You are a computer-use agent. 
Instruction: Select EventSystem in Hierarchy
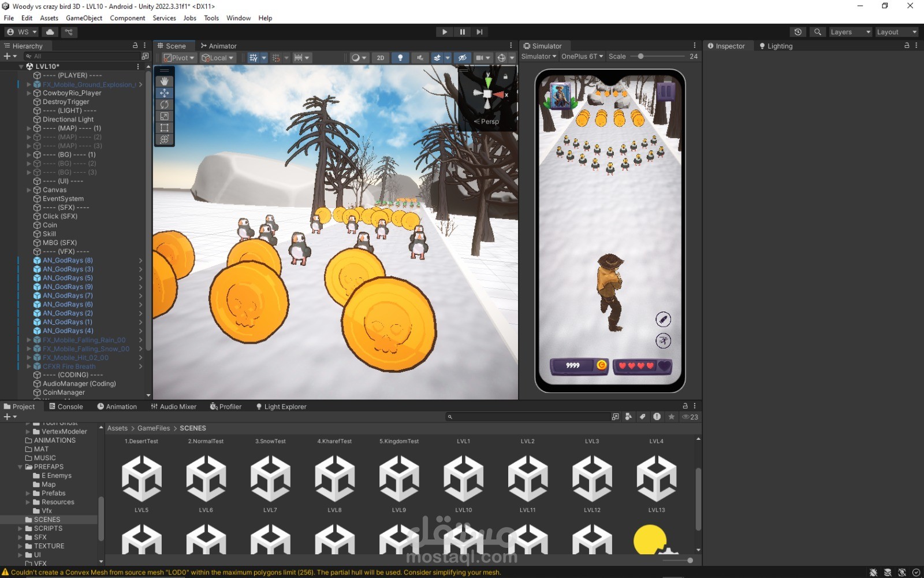pos(63,199)
